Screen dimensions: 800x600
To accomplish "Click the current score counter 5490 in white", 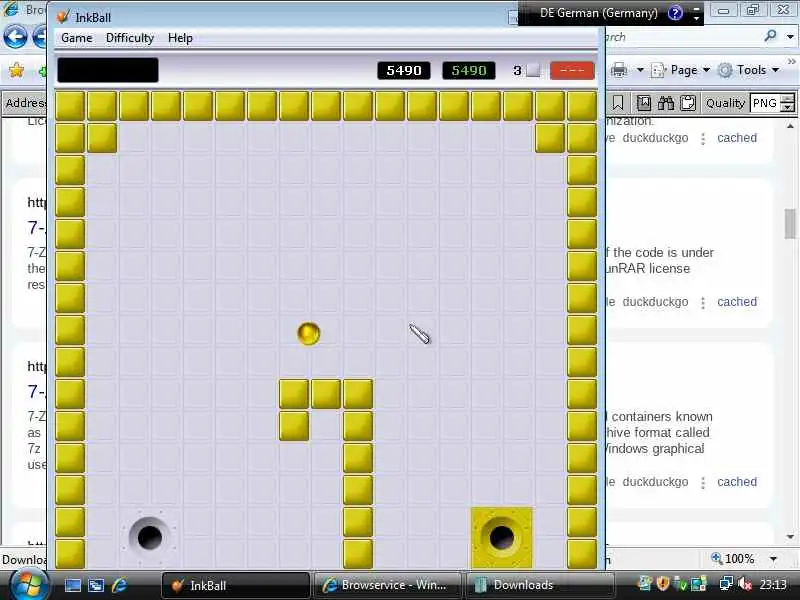I will pyautogui.click(x=404, y=70).
